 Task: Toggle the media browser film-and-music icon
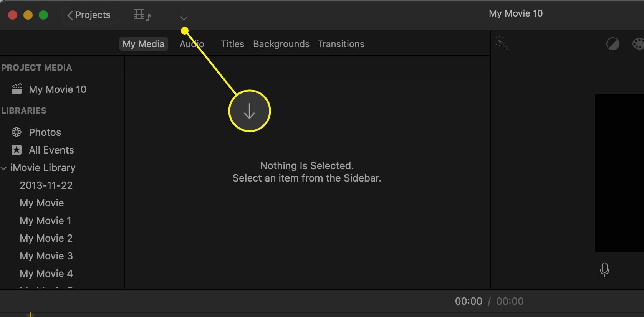(x=142, y=15)
